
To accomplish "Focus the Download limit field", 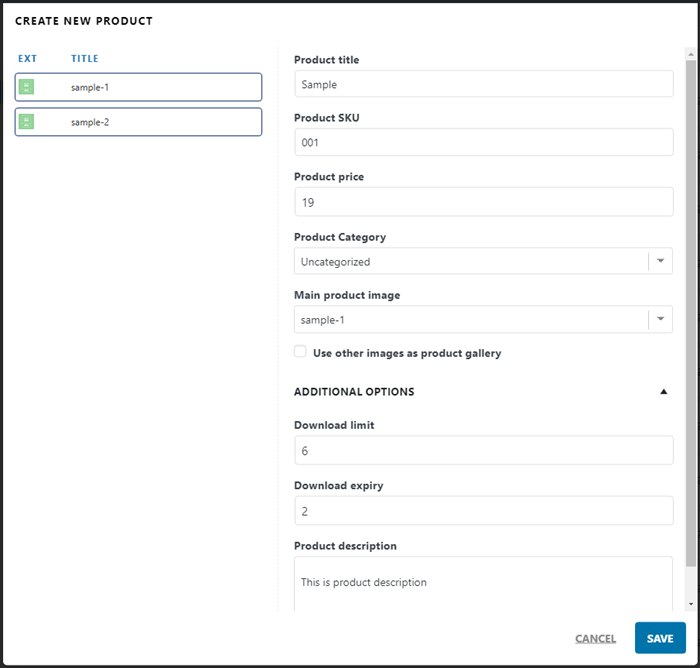I will tap(483, 451).
